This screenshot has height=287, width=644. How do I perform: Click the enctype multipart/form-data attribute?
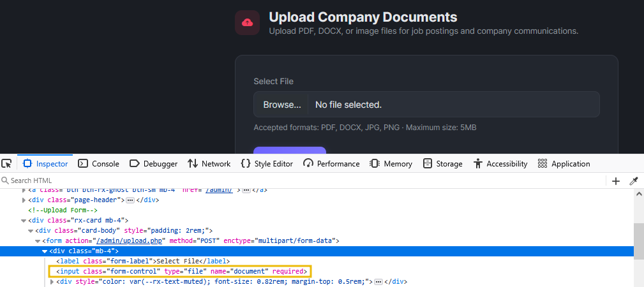point(280,240)
